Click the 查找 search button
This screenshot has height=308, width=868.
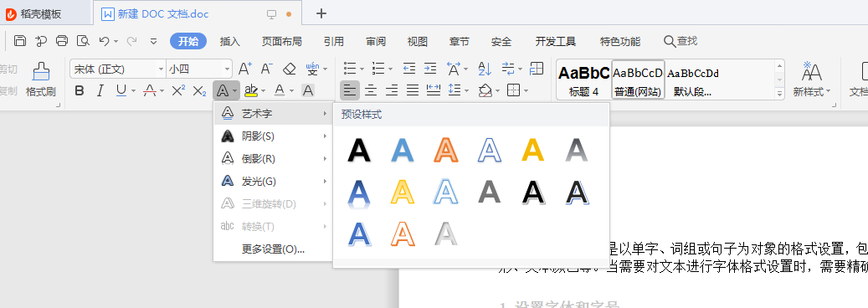(681, 41)
